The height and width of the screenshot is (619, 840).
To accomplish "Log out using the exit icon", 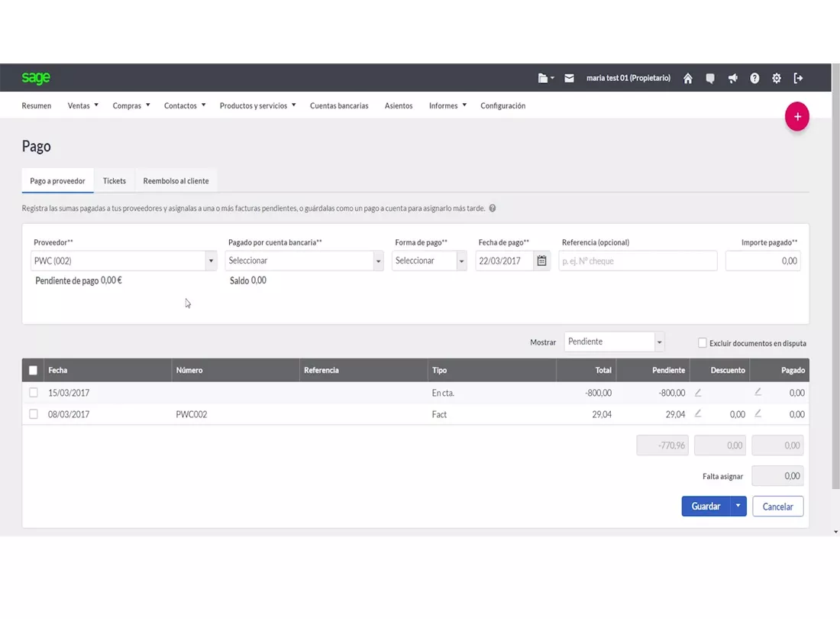I will tap(798, 78).
